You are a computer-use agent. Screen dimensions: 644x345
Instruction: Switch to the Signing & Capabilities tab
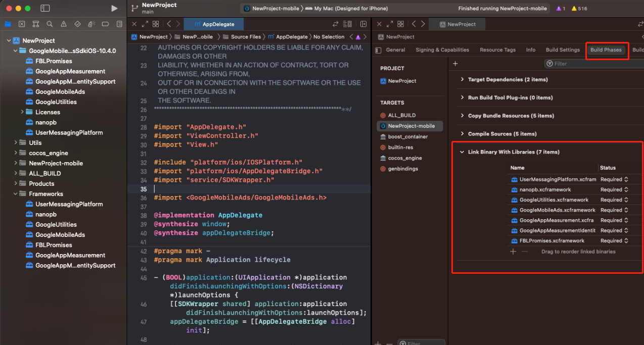(x=442, y=50)
